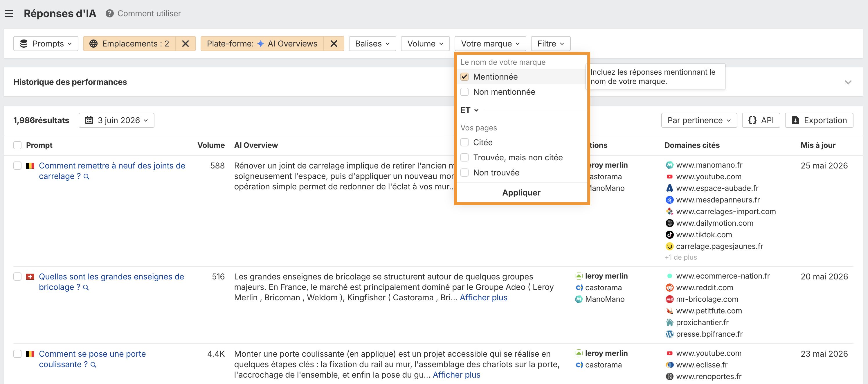Click the proxichantier.fr house favicon
Viewport: 868px width, 384px height.
pyautogui.click(x=669, y=322)
